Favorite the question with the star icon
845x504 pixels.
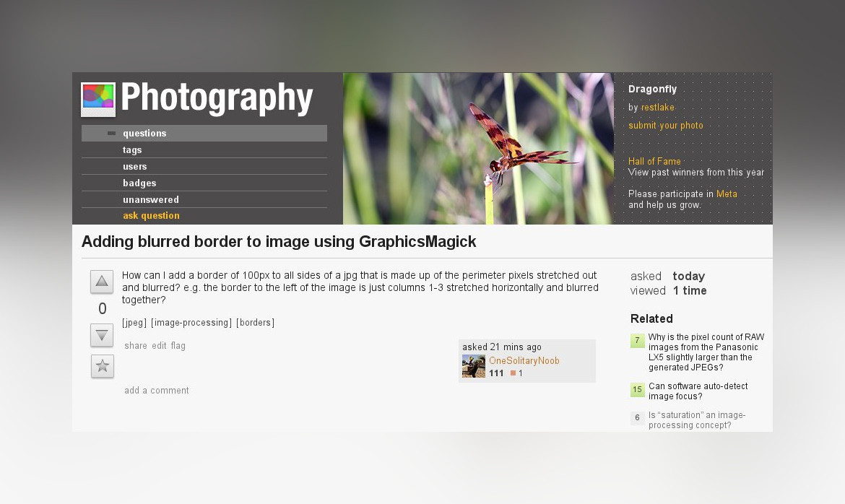[x=103, y=367]
